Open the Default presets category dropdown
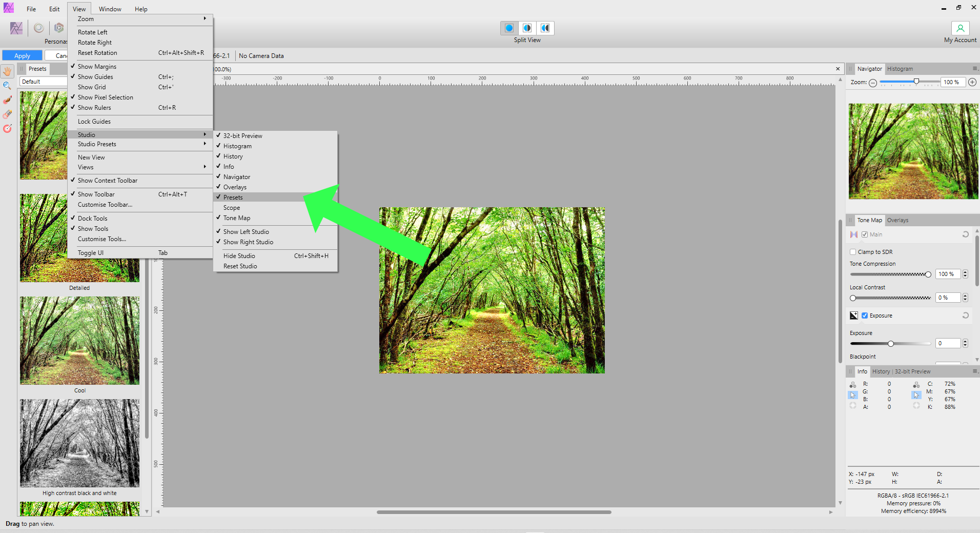The width and height of the screenshot is (980, 533). tap(44, 82)
